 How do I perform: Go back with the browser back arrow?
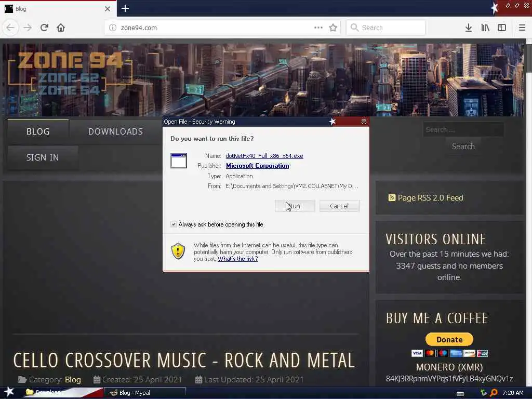click(10, 28)
